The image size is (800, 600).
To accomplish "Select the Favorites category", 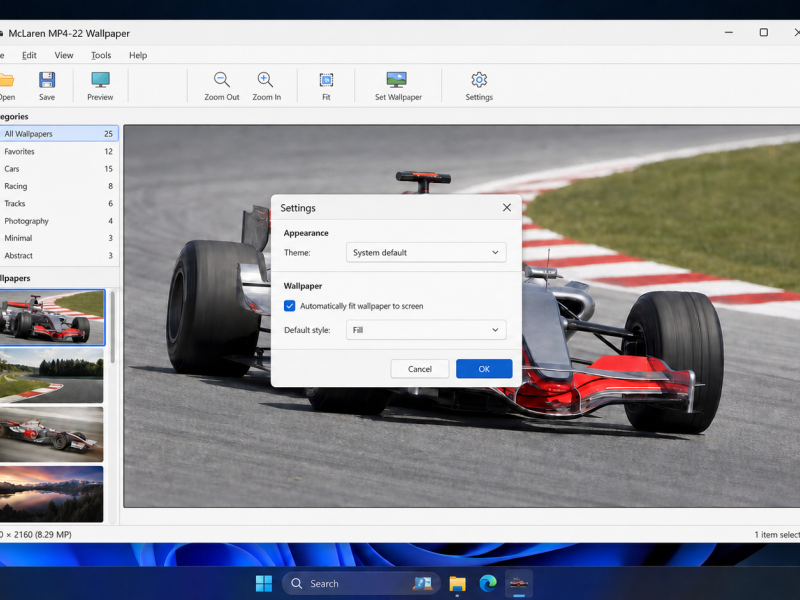I will click(59, 152).
